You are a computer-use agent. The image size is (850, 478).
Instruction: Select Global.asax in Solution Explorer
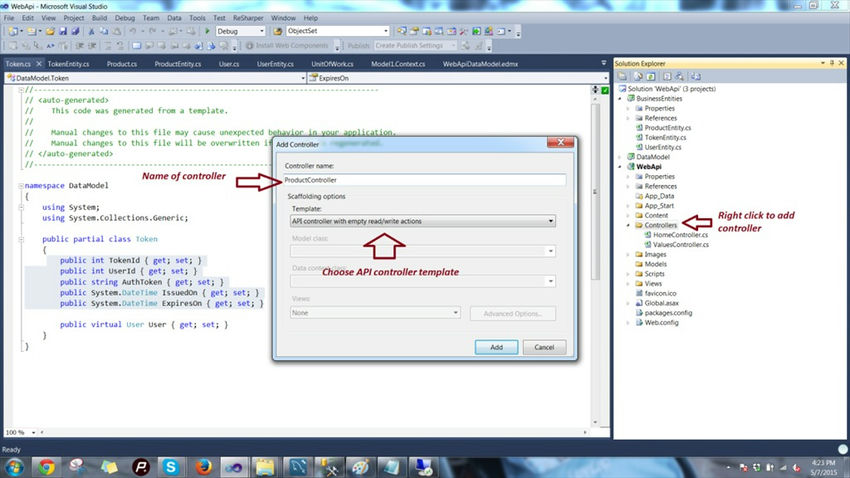pos(661,303)
